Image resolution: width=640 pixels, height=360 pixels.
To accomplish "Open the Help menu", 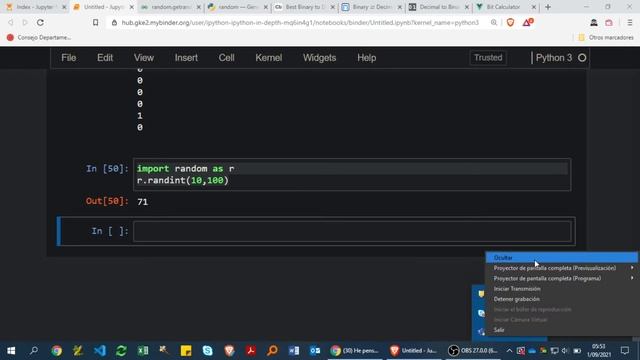I will coord(367,58).
